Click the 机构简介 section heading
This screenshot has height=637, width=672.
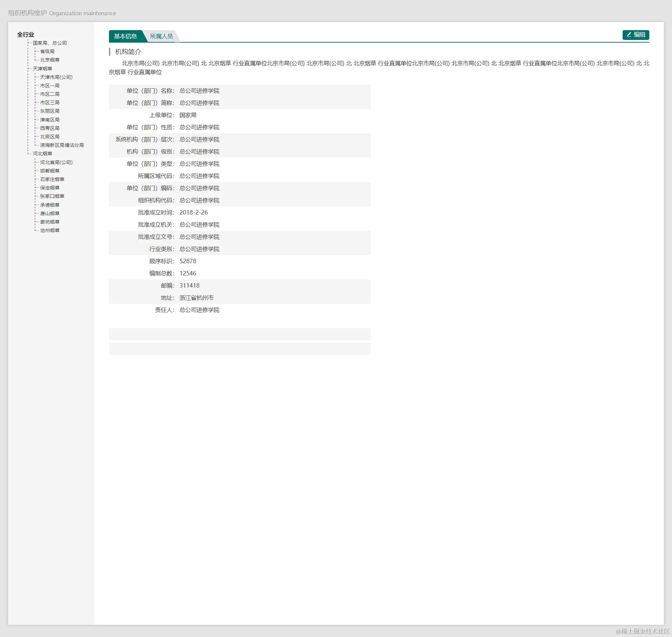pyautogui.click(x=128, y=52)
